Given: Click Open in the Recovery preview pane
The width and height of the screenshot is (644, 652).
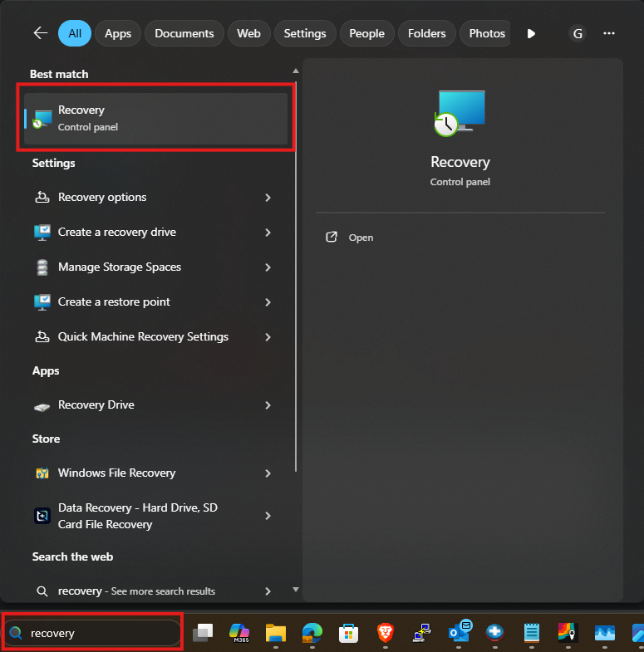Looking at the screenshot, I should [361, 238].
